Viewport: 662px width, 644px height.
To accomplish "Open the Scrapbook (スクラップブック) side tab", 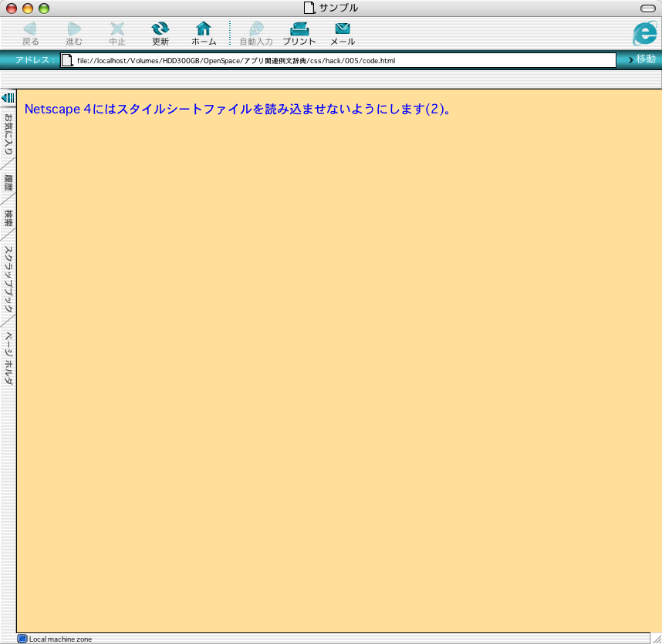I will [8, 279].
